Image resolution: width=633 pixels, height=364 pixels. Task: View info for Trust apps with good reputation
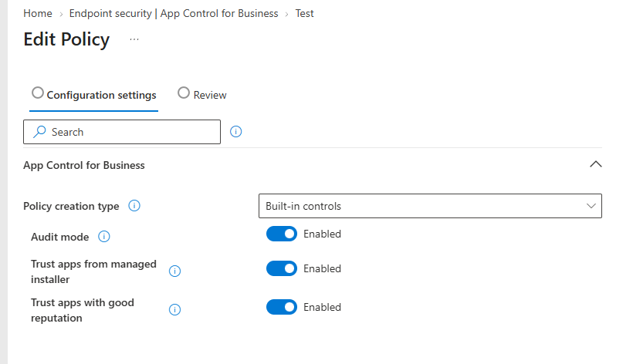(x=174, y=309)
